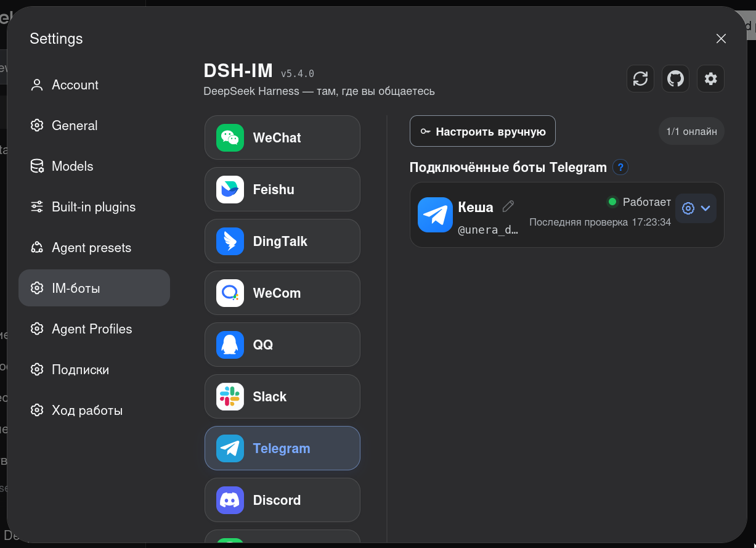Open the Ход работы section

pyautogui.click(x=94, y=411)
